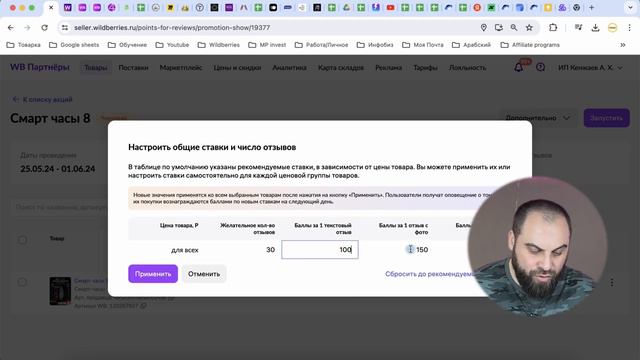Open the browser extensions puzzle icon
This screenshot has width=640, height=360.
[553, 28]
